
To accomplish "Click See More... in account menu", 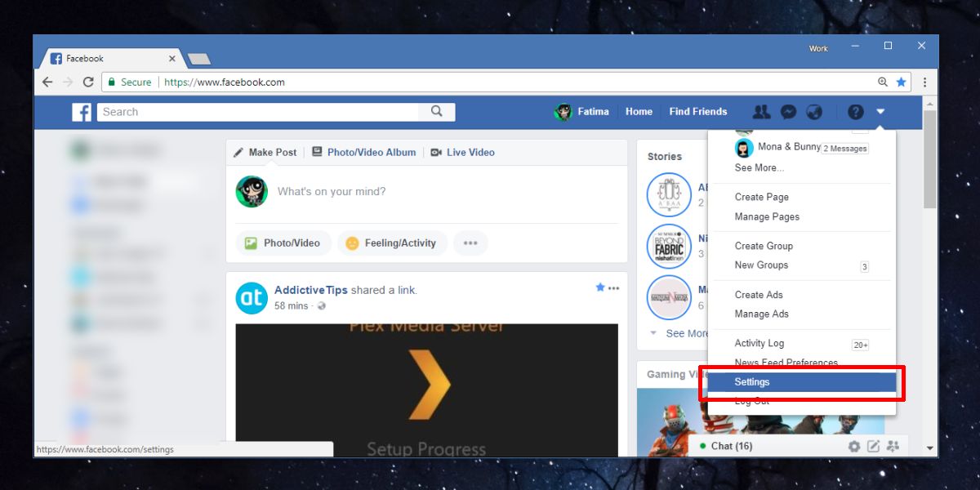I will click(759, 167).
